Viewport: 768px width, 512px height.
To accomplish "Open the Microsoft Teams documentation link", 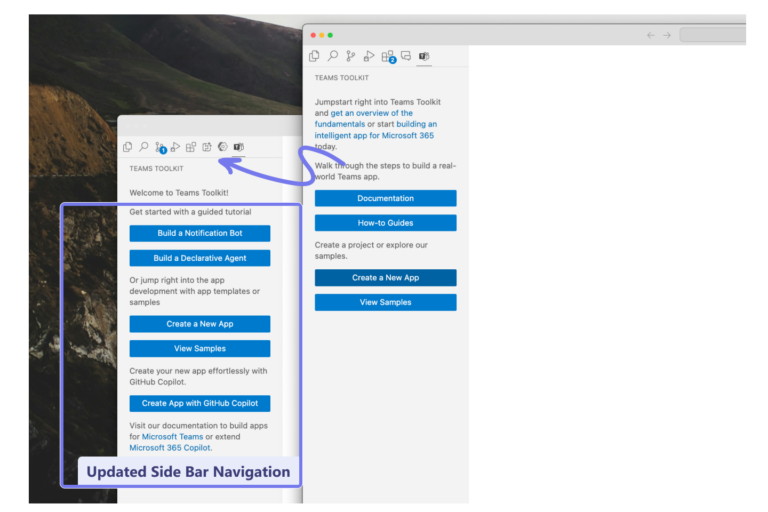I will [172, 437].
